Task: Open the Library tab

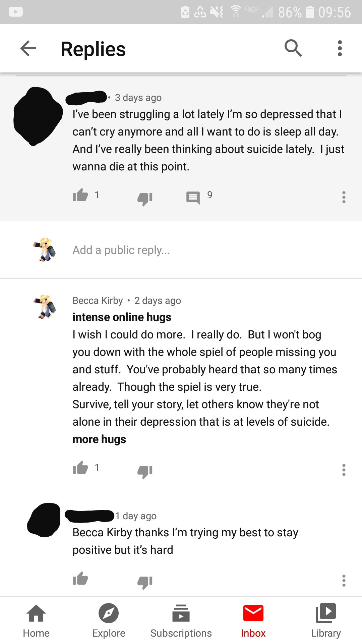Action: [x=326, y=621]
